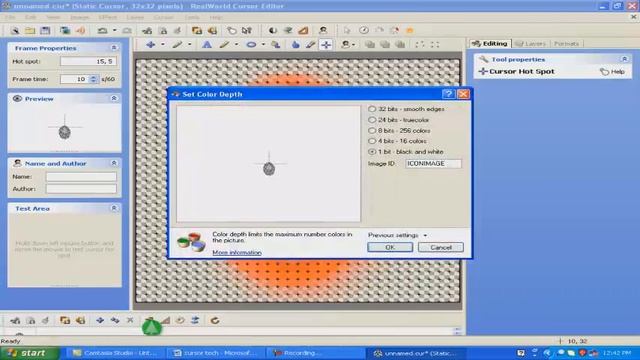Image resolution: width=640 pixels, height=360 pixels.
Task: Click the orange triangle icon in top toolbar
Action: (303, 31)
